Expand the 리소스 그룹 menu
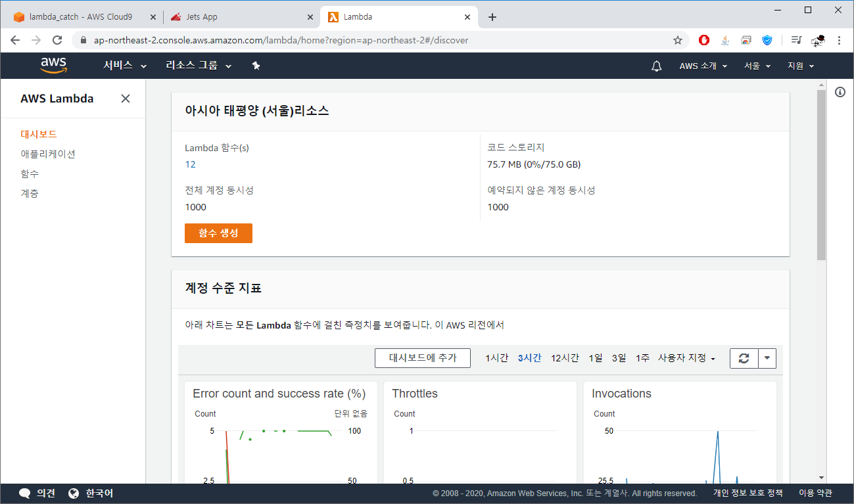This screenshot has height=504, width=854. [199, 66]
